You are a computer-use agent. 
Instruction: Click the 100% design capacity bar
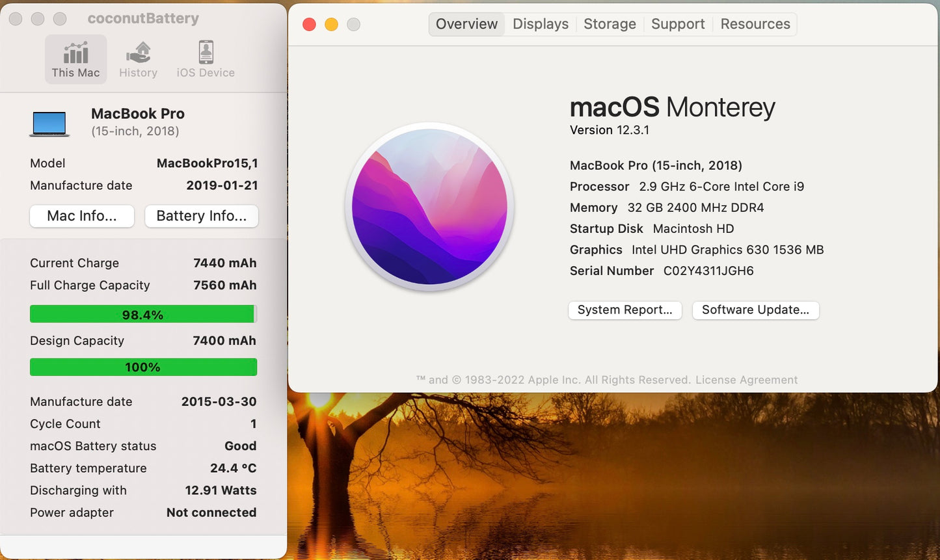[143, 367]
